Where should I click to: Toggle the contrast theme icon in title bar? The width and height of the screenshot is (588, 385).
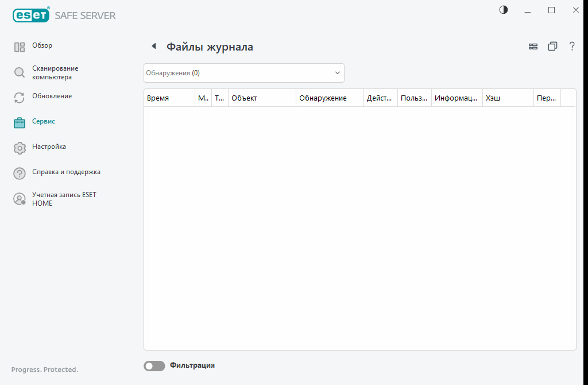coord(504,10)
